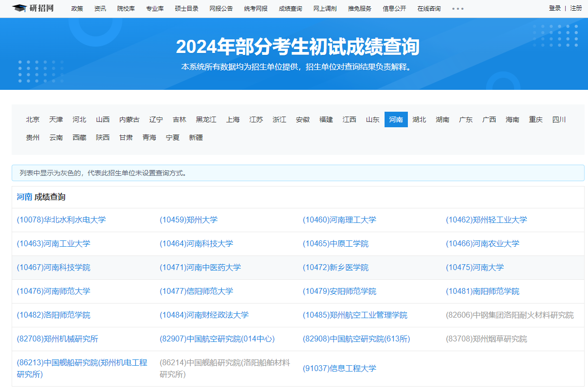
Task: Open (10460)河南理工大学 link
Action: tap(339, 220)
